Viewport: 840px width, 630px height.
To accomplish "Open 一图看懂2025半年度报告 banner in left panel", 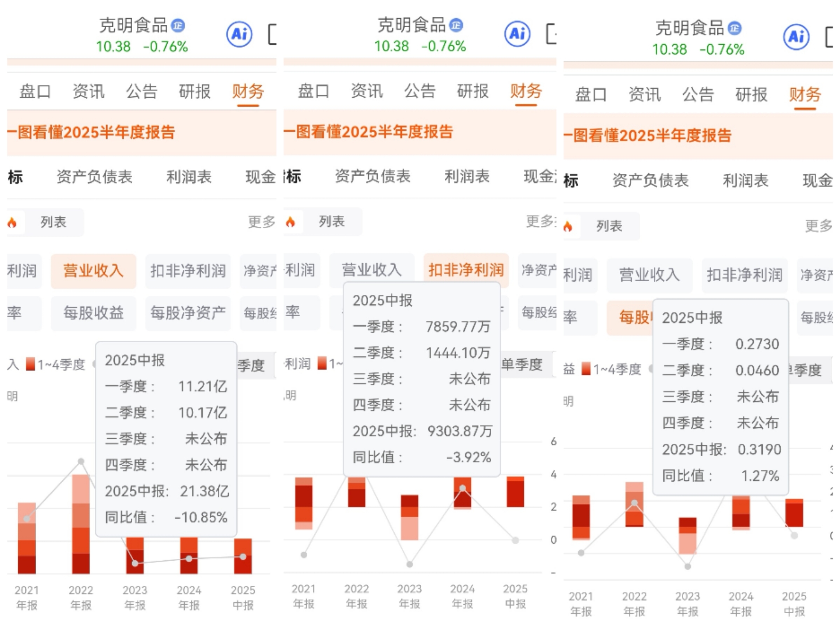I will 142,133.
